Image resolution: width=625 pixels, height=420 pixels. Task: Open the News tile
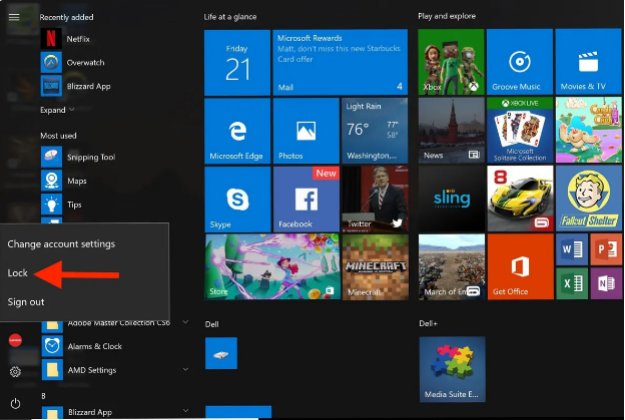(x=451, y=130)
